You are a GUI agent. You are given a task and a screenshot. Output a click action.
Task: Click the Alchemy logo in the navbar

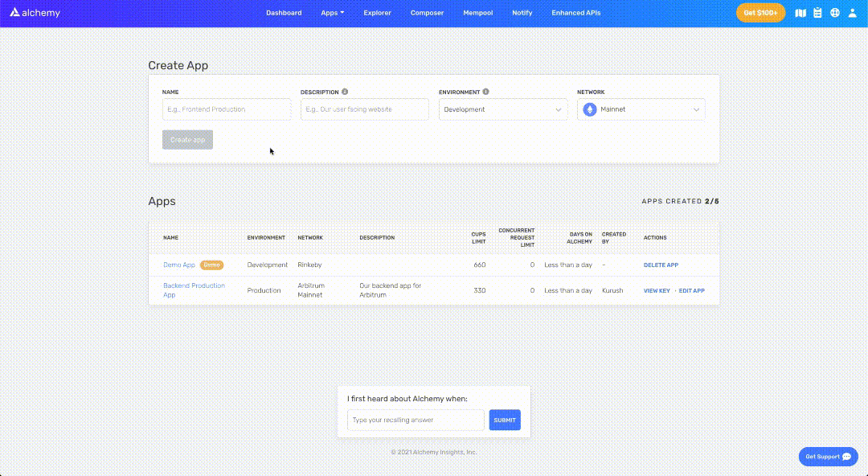(x=35, y=12)
